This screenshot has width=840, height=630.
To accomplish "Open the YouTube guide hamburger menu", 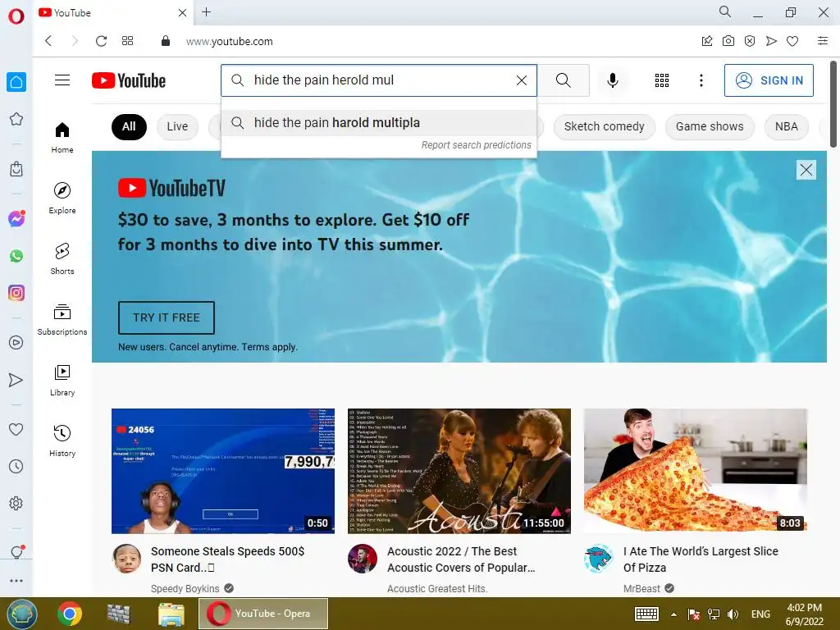I will (62, 80).
